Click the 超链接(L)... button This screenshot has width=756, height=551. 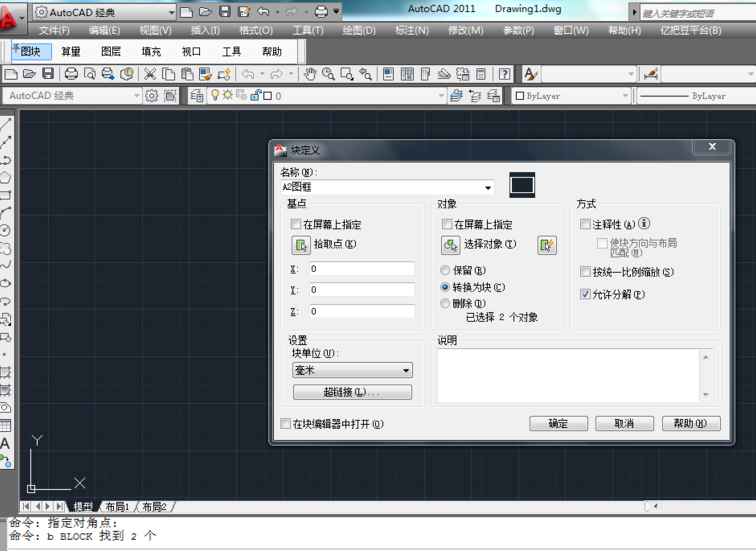(352, 392)
